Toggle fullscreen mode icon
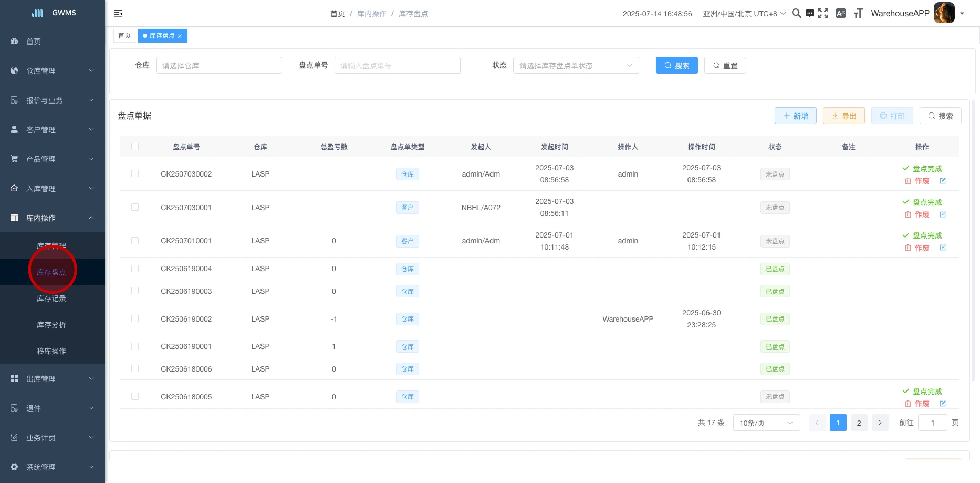Screen dimensions: 980x483 pos(823,14)
